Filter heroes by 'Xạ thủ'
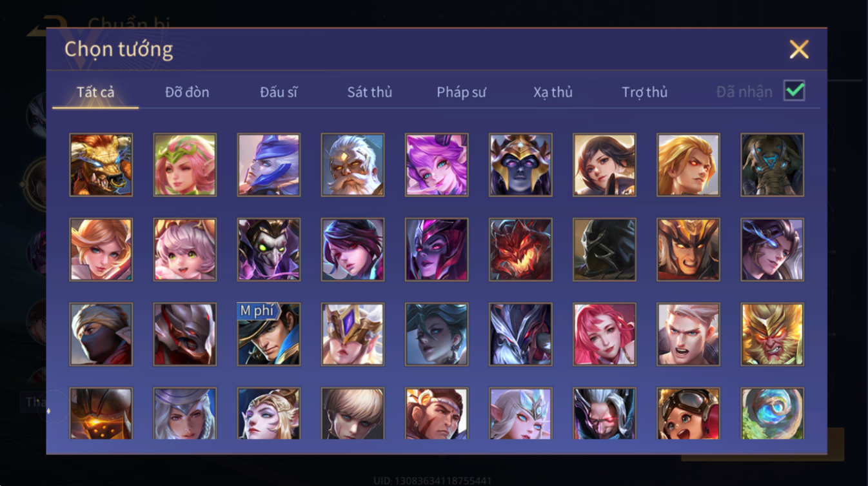The image size is (868, 486). pos(553,92)
